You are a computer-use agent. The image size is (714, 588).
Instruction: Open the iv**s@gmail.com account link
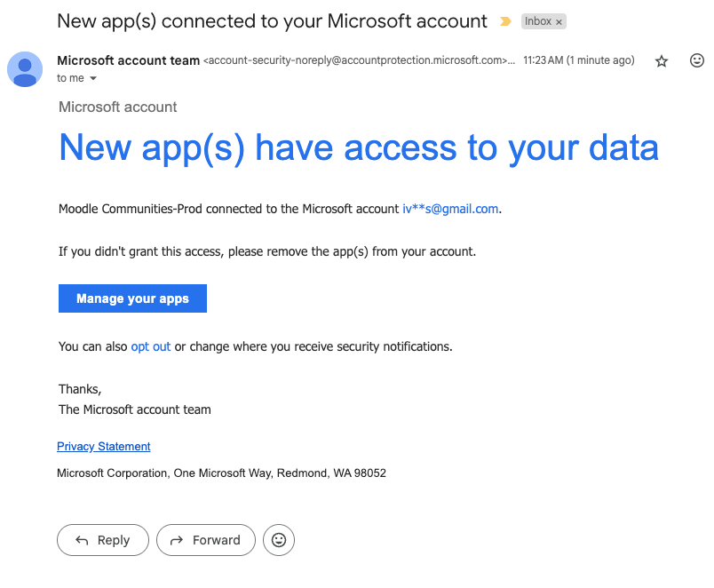click(x=450, y=209)
